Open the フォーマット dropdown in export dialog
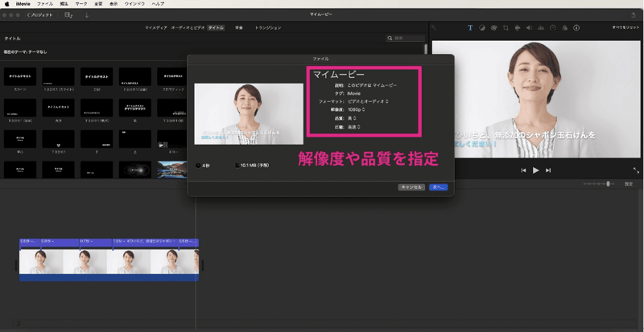The width and height of the screenshot is (644, 332). tap(368, 101)
